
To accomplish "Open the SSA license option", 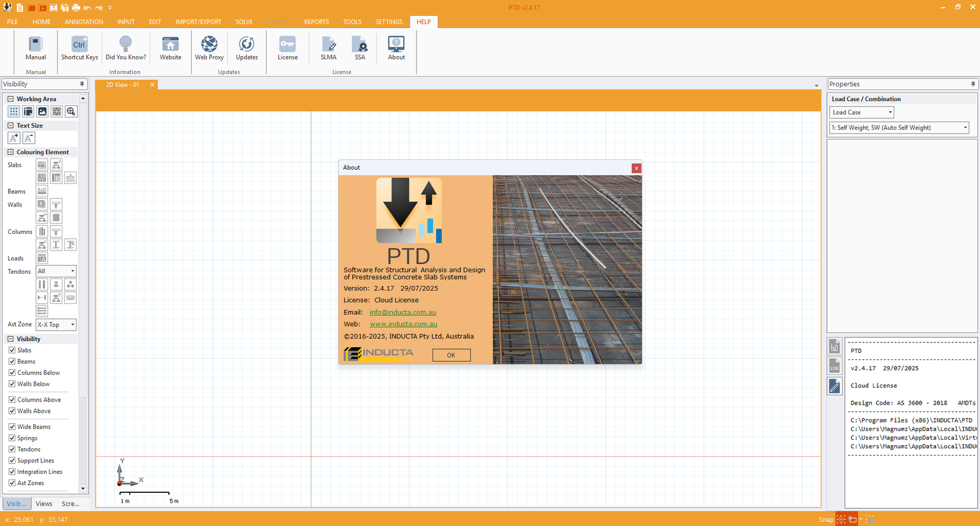I will point(360,48).
